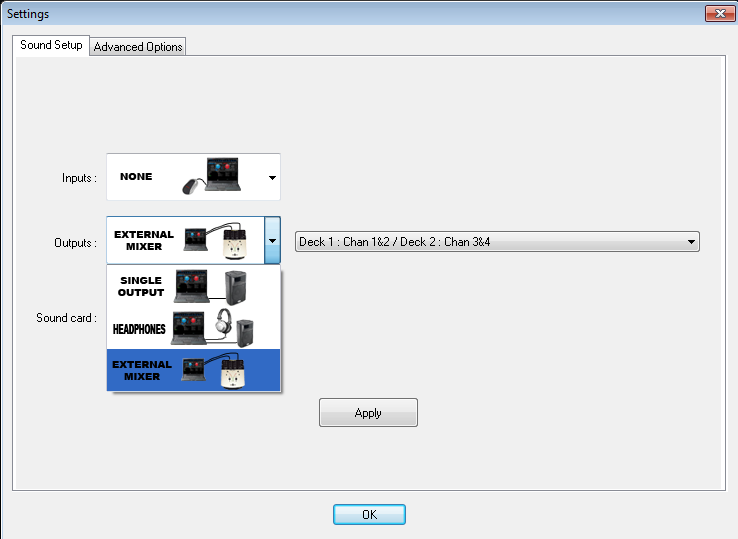Screen dimensions: 738x539
Task: Click the 'Sound card :' label
Action: pos(66,318)
